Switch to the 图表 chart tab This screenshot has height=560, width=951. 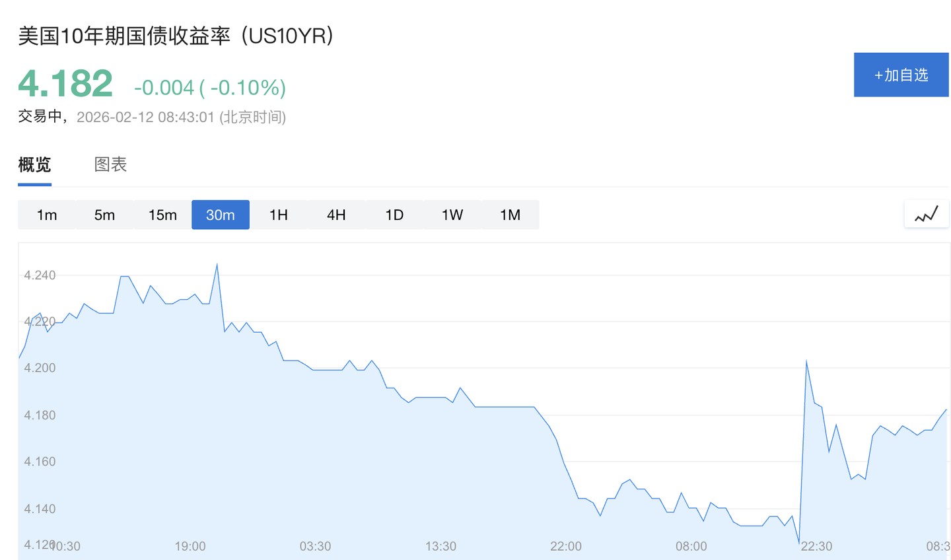110,164
